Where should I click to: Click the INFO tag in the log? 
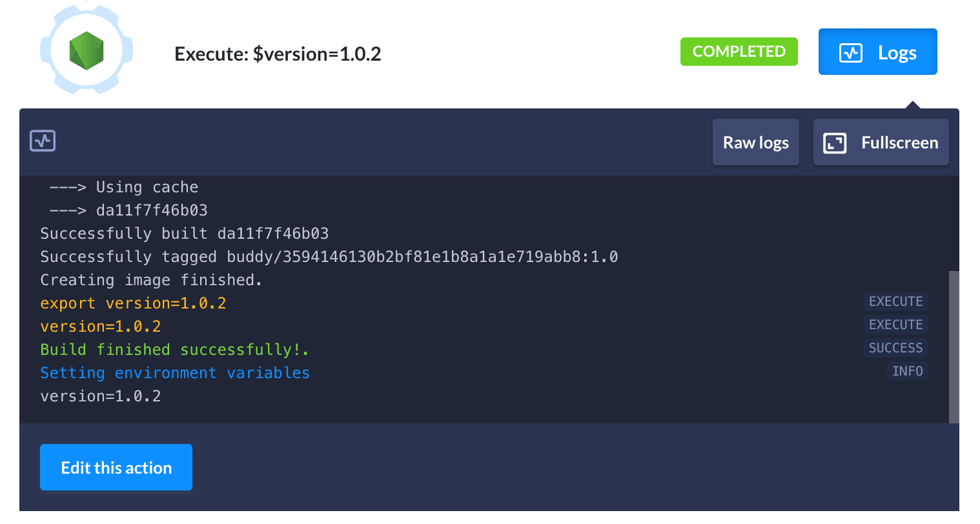coord(907,371)
